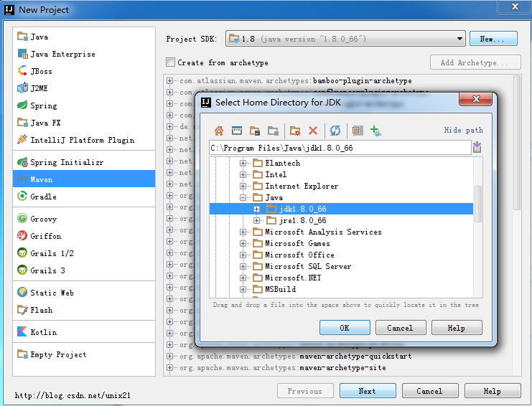Expand the MSBuild folder
Image resolution: width=532 pixels, height=406 pixels.
tap(243, 289)
